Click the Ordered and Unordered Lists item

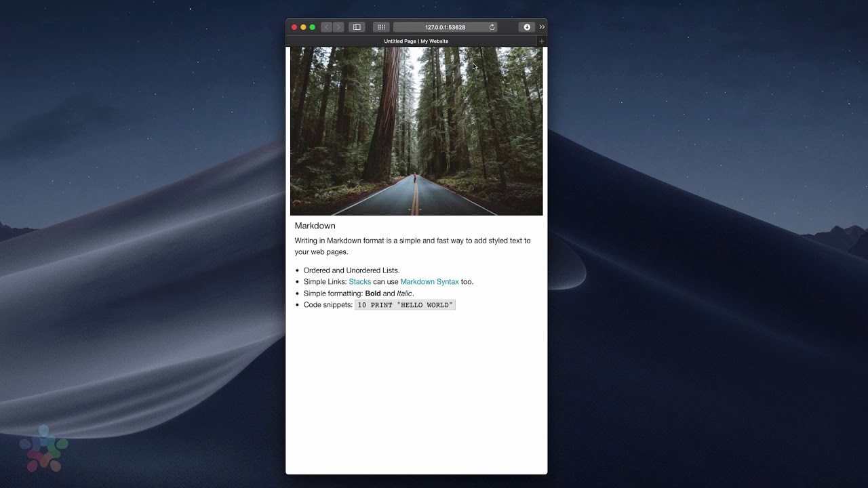pyautogui.click(x=352, y=270)
